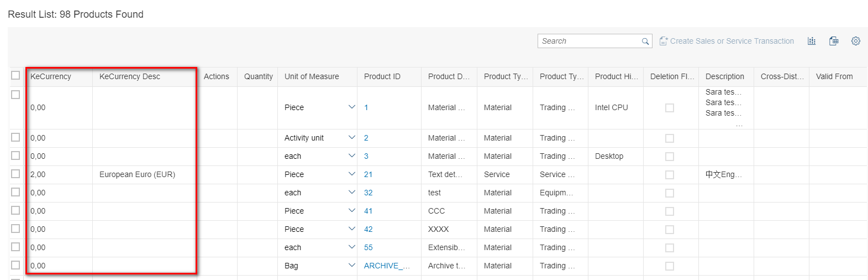Click Create Sales or Service Transaction

(x=732, y=41)
